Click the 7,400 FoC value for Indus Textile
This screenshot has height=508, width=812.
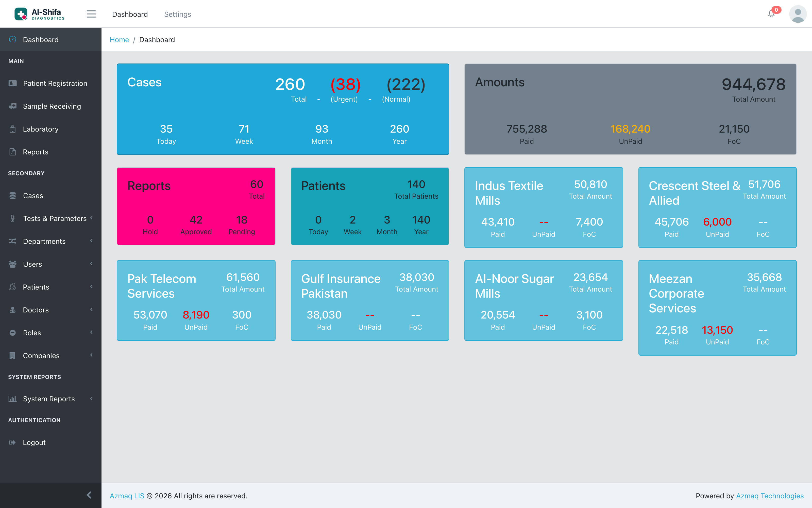pyautogui.click(x=589, y=222)
